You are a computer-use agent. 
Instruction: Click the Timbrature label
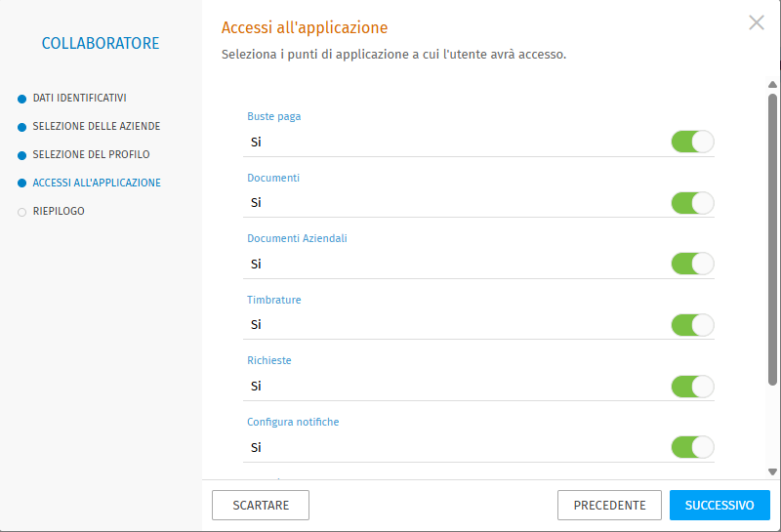[x=274, y=300]
